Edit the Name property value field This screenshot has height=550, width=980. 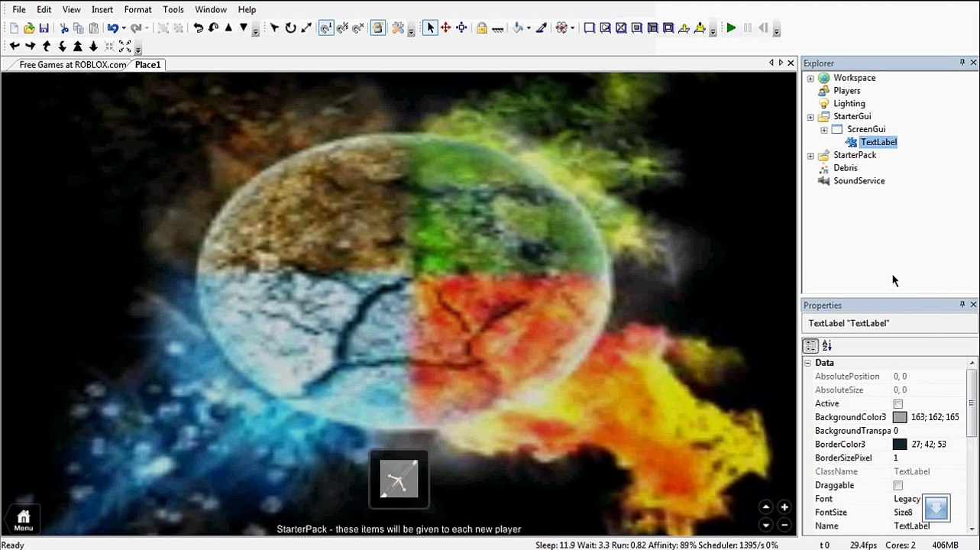(929, 526)
